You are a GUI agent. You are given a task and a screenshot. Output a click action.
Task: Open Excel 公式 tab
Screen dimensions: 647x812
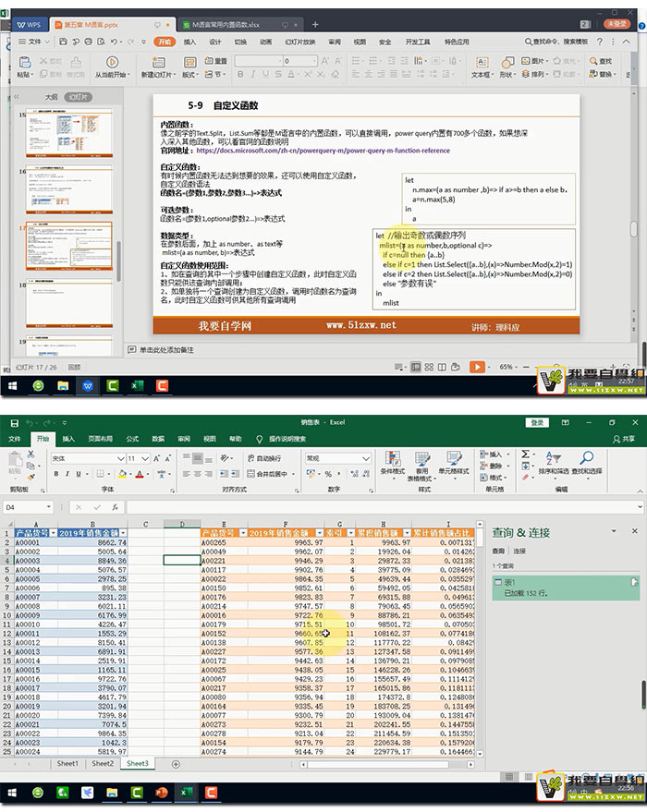point(132,439)
